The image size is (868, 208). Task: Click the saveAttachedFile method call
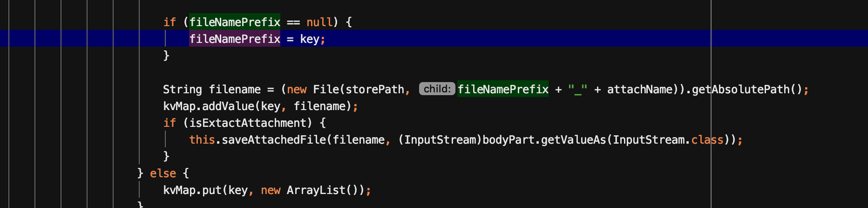pyautogui.click(x=274, y=139)
